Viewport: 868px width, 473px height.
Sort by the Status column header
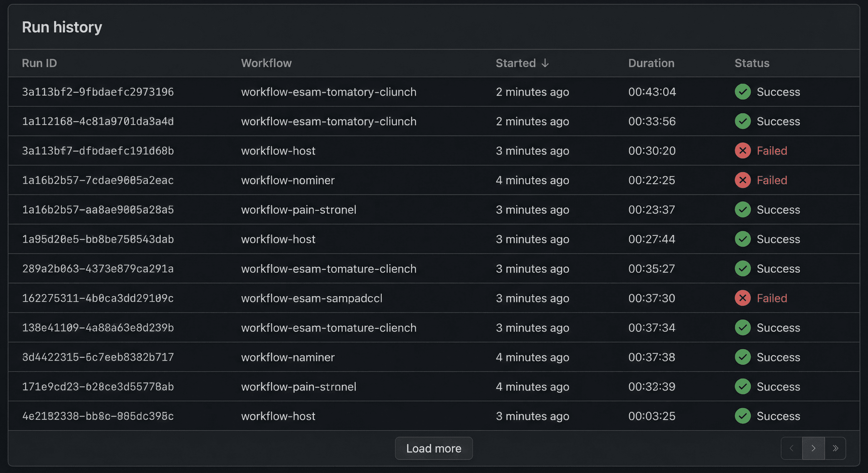tap(752, 63)
